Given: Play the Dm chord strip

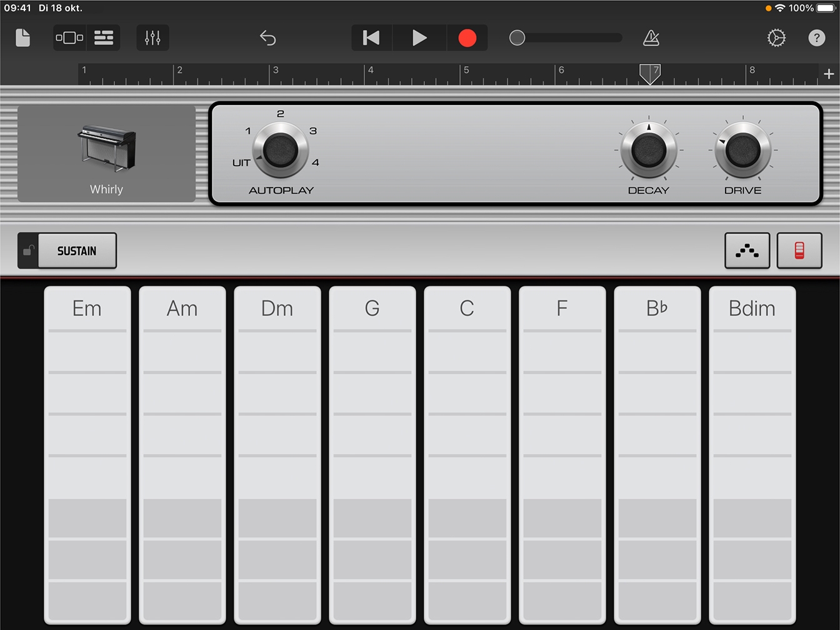Looking at the screenshot, I should [277, 455].
